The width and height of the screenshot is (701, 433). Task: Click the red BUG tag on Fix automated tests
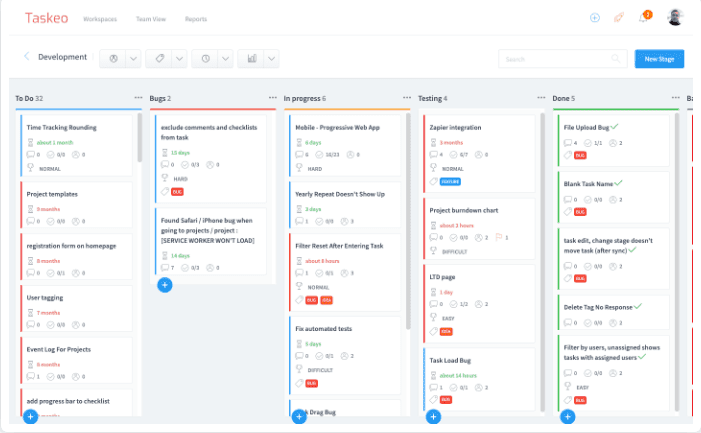(x=311, y=383)
